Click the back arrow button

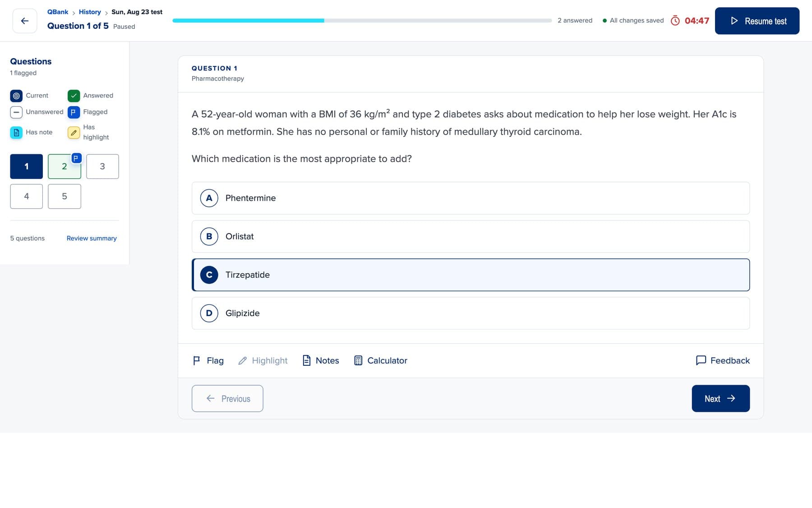[x=25, y=21]
